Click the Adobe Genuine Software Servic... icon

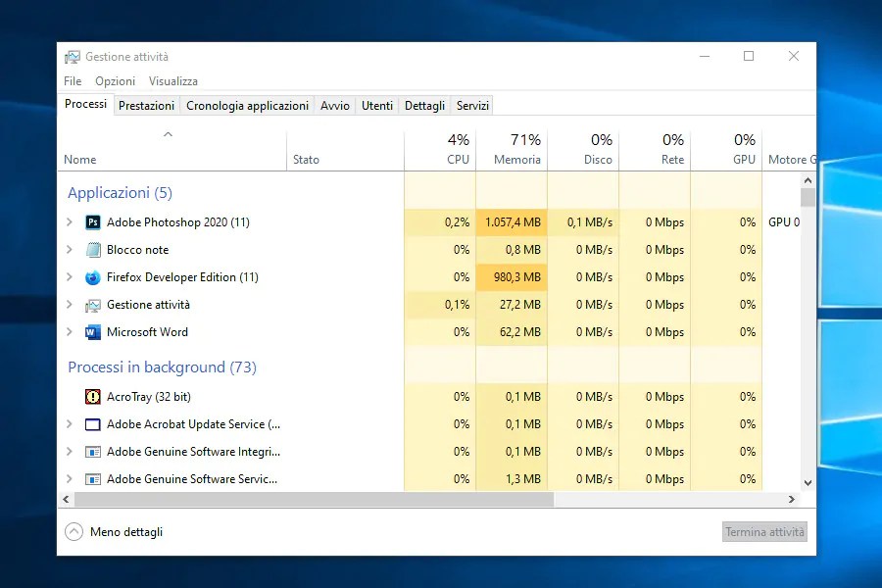point(93,479)
